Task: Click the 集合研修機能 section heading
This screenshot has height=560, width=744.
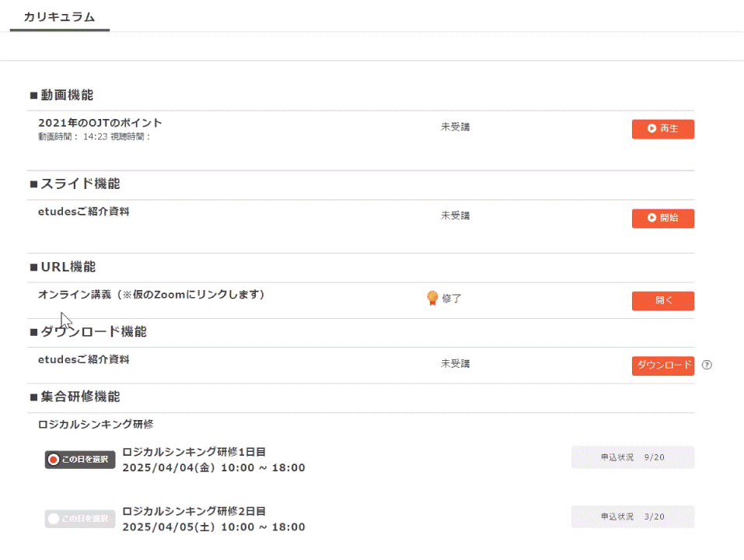Action: click(x=79, y=397)
